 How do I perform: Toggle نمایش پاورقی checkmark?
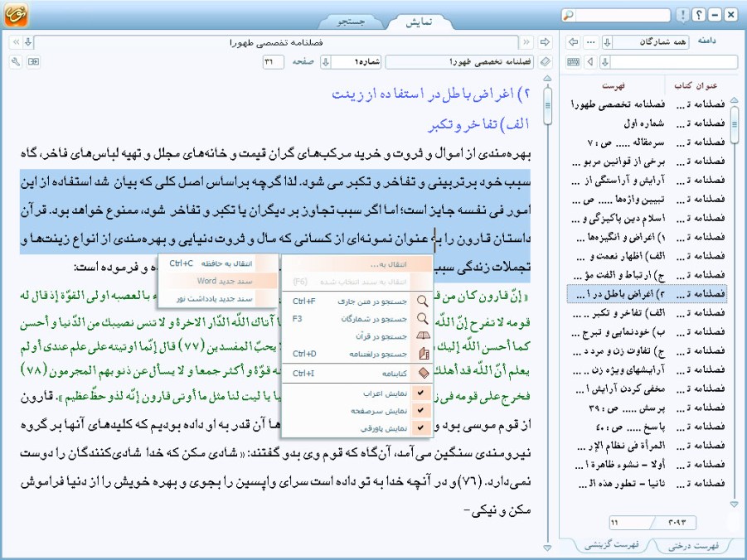coord(420,428)
